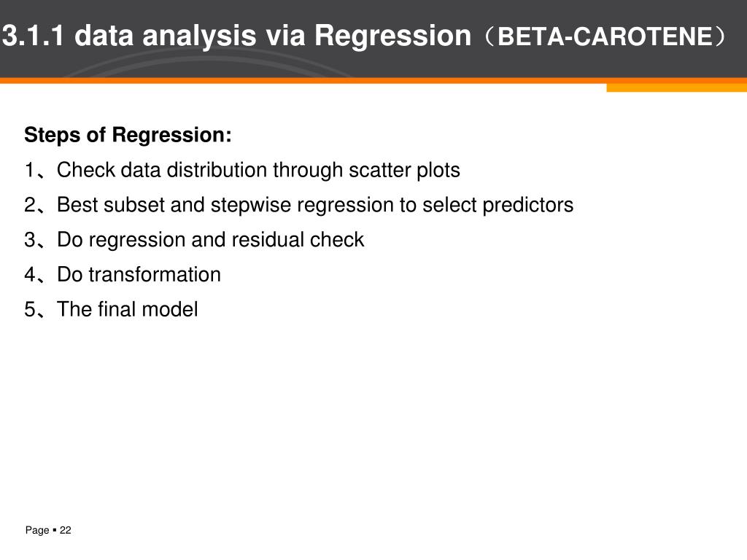The image size is (747, 560).
Task: Select 'Do regression and residual check' step
Action: point(210,240)
